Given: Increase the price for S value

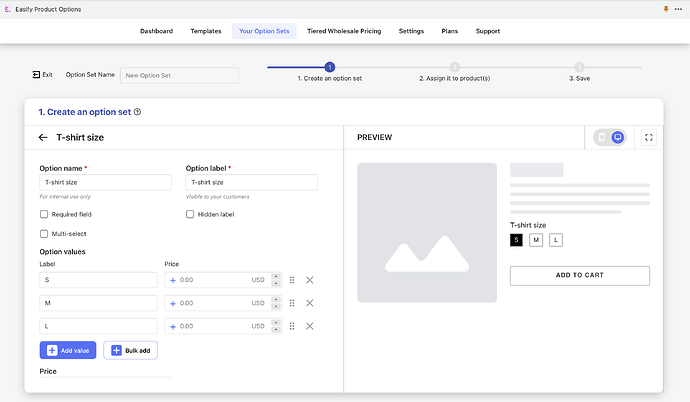Looking at the screenshot, I should (x=275, y=277).
